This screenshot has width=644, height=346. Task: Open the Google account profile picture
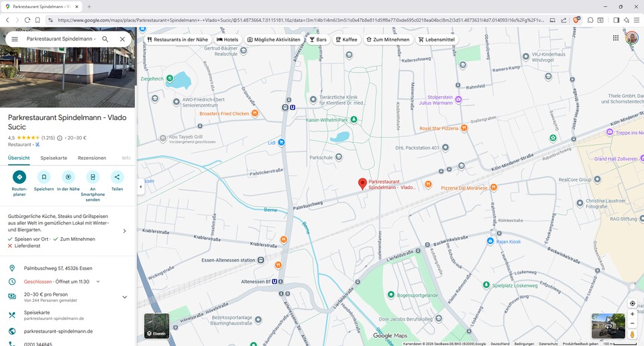click(632, 38)
